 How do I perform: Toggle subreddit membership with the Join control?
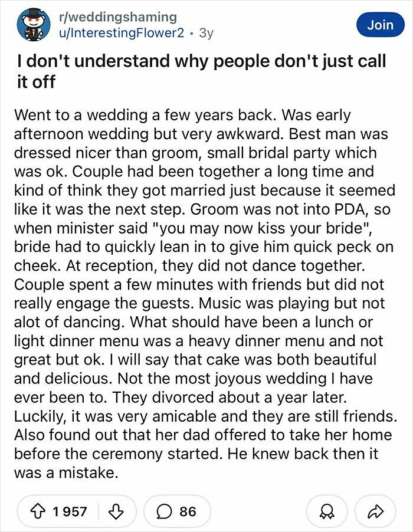381,25
